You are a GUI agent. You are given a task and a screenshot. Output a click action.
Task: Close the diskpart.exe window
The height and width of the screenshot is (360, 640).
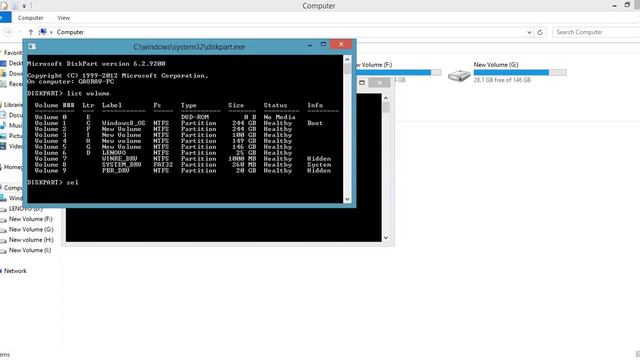pos(341,44)
